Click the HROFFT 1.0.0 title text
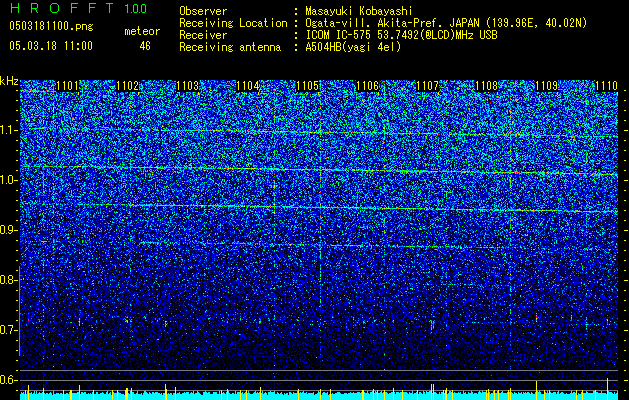This screenshot has height=400, width=629. click(78, 8)
